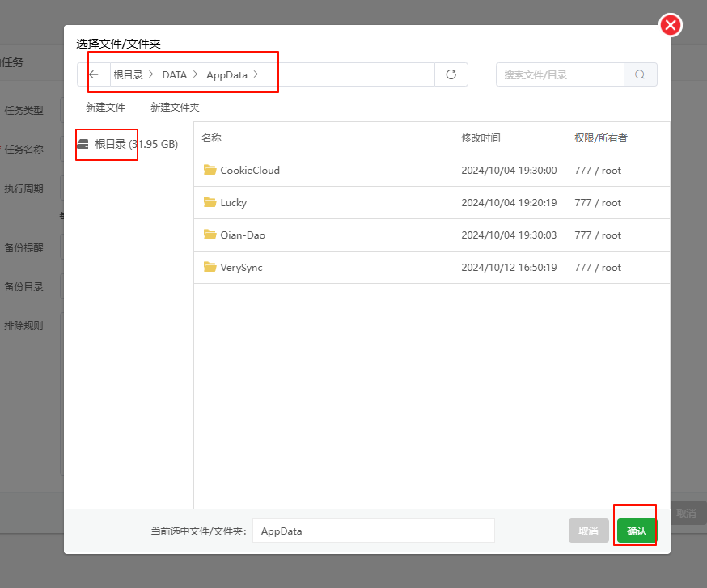Go to DATA in the breadcrumb path
Screen dimensions: 707x588
pos(174,74)
